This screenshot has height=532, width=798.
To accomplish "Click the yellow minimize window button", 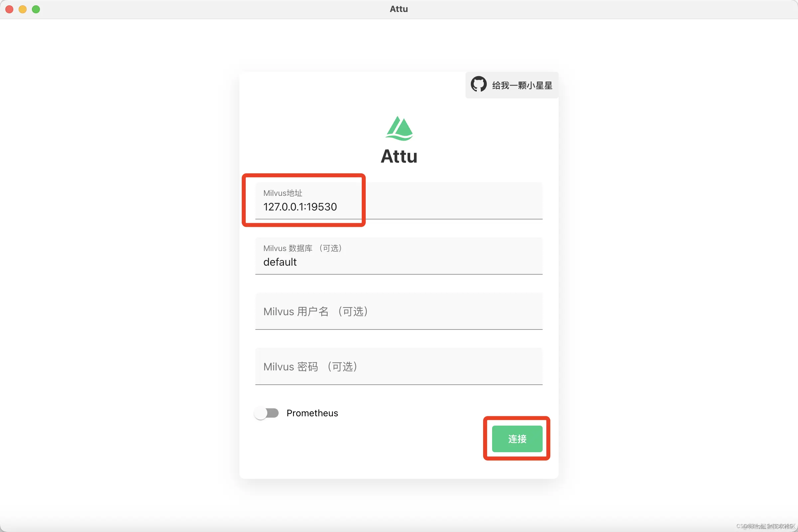I will click(x=23, y=9).
